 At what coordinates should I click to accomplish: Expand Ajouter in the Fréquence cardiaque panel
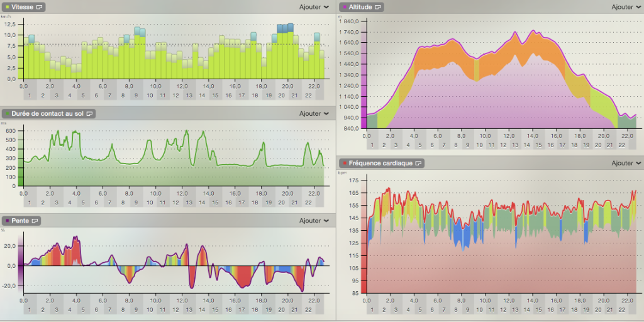click(x=626, y=163)
